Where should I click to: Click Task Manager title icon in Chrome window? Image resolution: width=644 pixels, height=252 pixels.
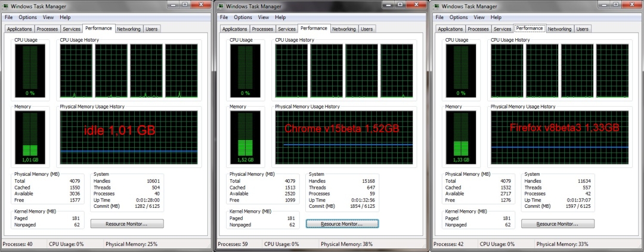pos(221,6)
